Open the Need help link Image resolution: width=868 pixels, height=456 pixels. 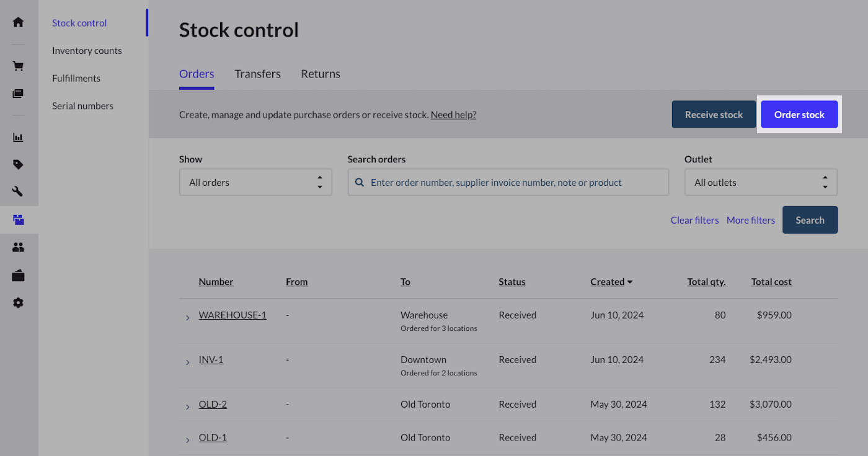(453, 114)
